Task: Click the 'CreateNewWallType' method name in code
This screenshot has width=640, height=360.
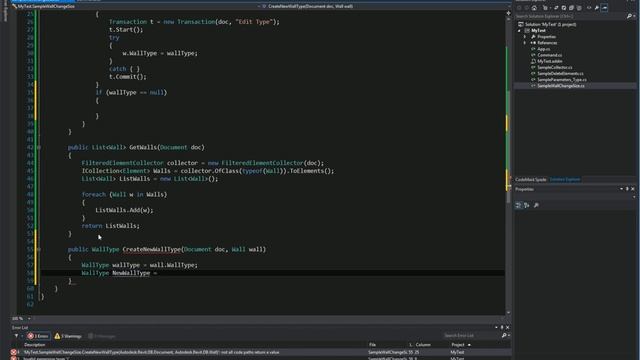Action: tap(151, 249)
